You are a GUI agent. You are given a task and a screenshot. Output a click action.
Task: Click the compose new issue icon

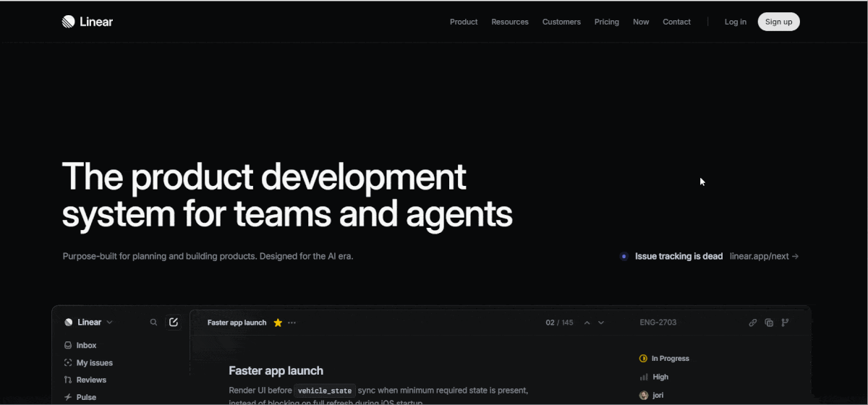(174, 323)
